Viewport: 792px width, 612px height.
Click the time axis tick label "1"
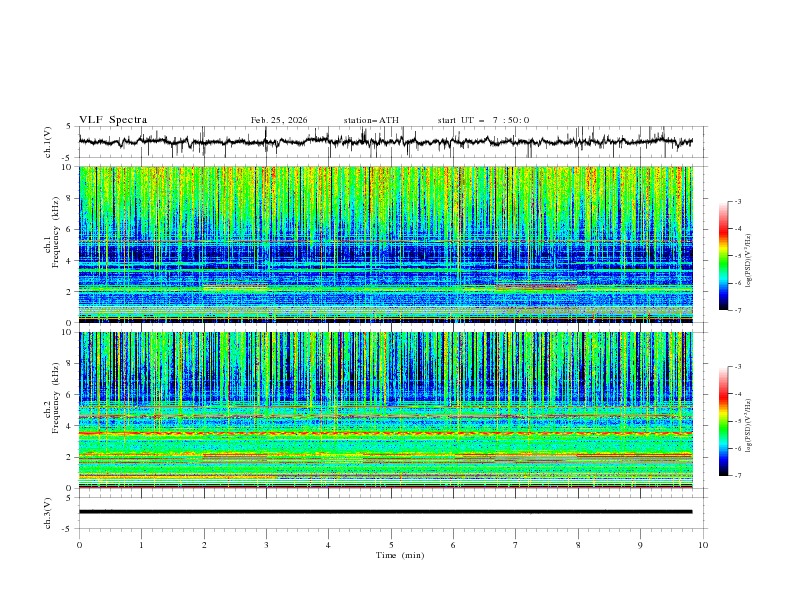[141, 545]
